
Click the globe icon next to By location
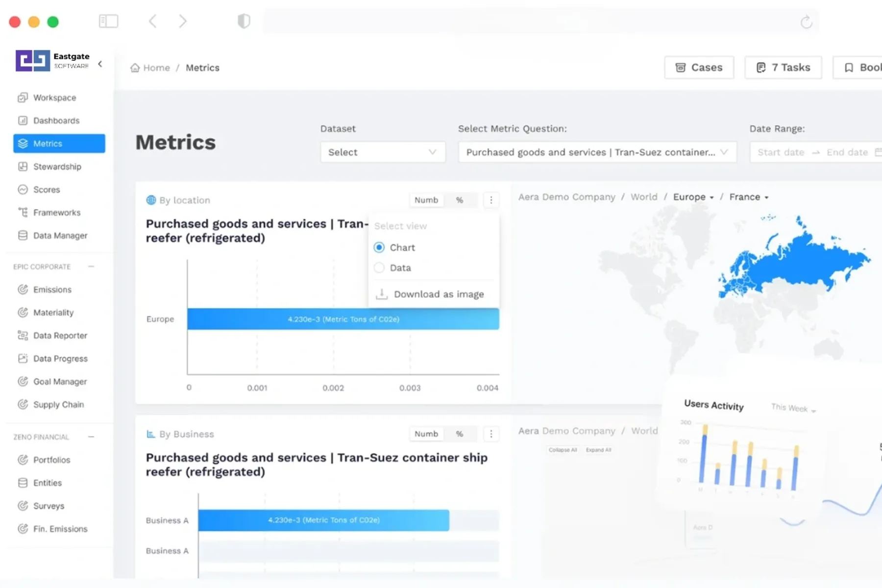coord(150,200)
